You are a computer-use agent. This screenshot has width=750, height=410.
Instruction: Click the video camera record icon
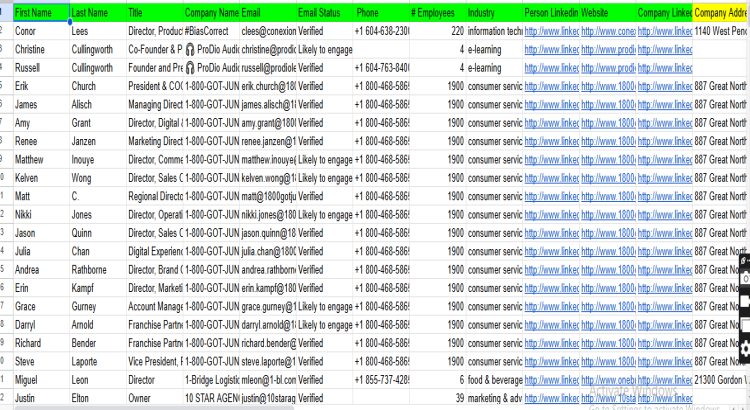click(744, 303)
